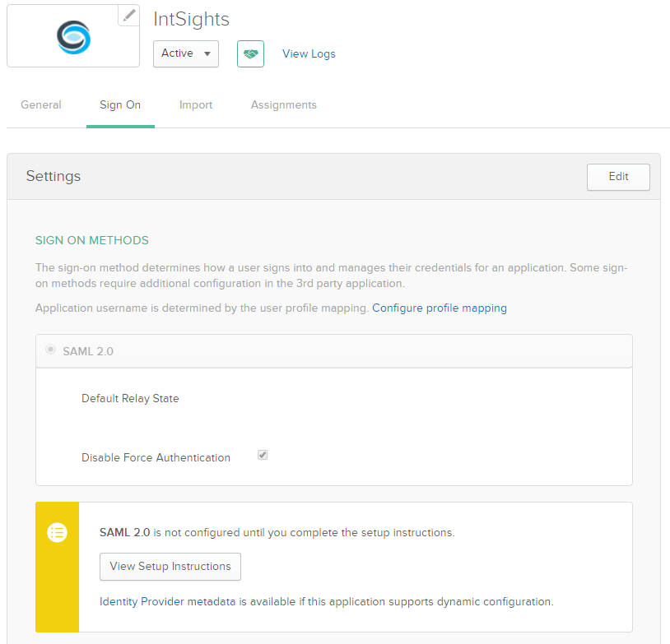Click the Settings panel header
Screen dimensions: 670x644
click(54, 177)
